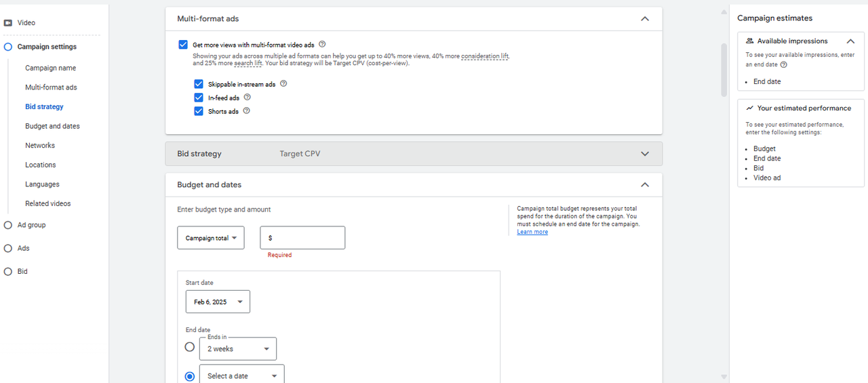868x383 pixels.
Task: Open Networks settings in the sidebar
Action: [x=40, y=146]
